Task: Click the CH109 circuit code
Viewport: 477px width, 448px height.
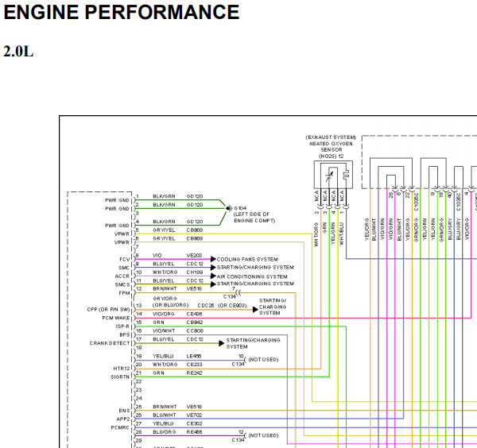Action: pyautogui.click(x=195, y=272)
